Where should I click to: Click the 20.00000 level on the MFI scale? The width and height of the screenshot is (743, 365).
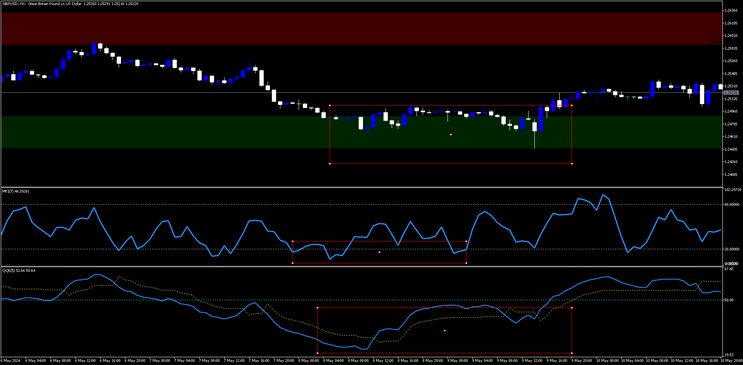(x=733, y=249)
